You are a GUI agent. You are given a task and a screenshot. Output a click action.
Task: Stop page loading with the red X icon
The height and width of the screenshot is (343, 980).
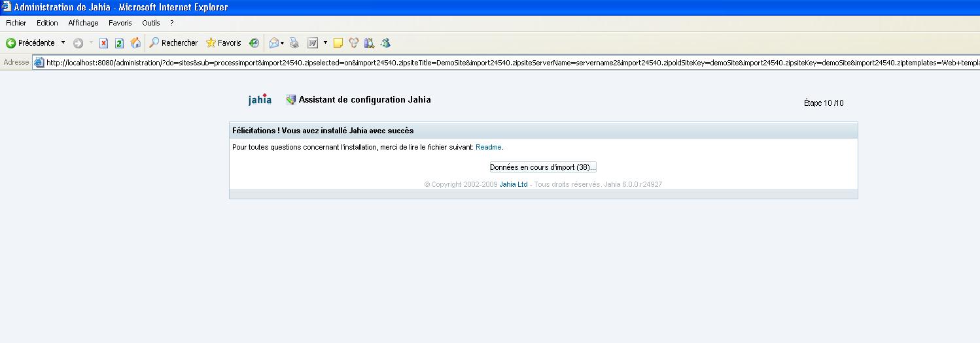point(103,43)
